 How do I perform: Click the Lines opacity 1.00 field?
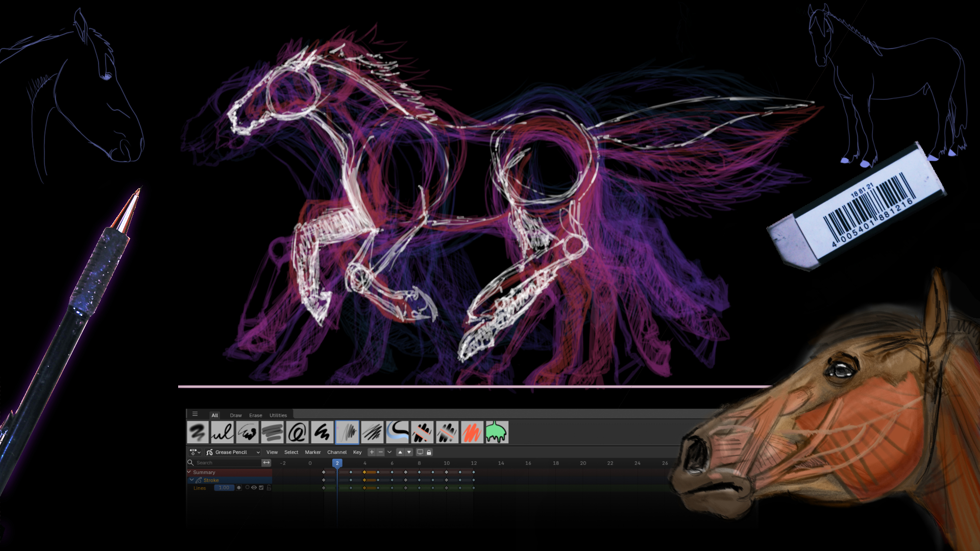point(224,488)
